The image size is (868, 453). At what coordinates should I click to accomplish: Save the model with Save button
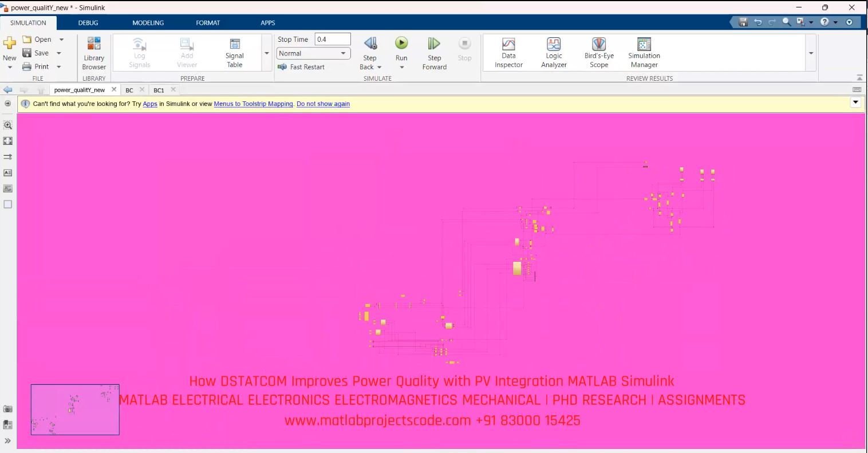[35, 53]
